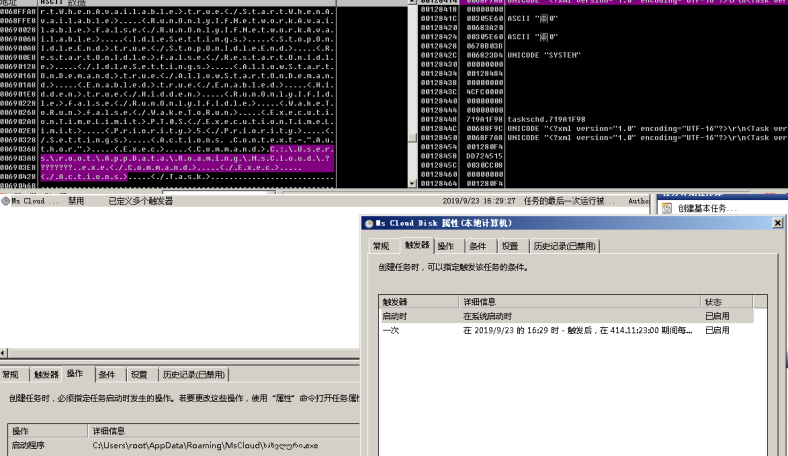Open 历史记录(已禁用) tab in the Ms Cloud Disk dialog

(564, 246)
